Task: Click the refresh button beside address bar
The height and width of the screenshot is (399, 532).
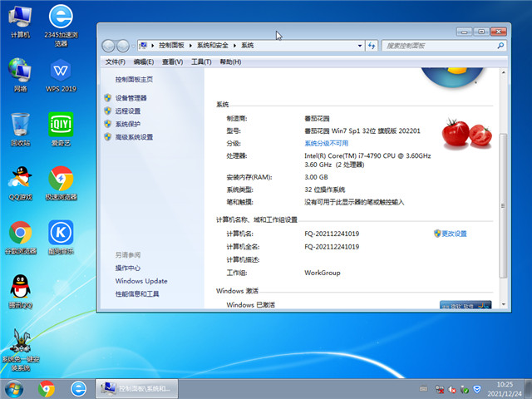Action: 372,46
